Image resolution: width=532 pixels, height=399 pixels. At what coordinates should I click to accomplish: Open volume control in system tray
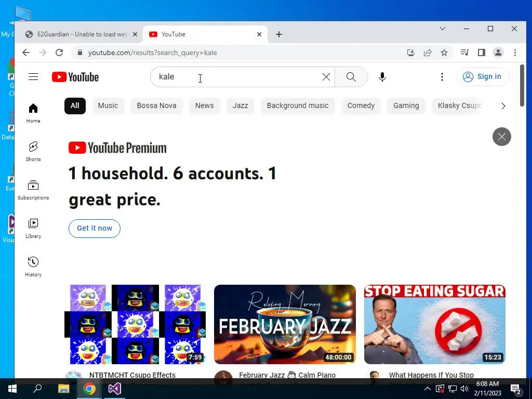tap(464, 389)
